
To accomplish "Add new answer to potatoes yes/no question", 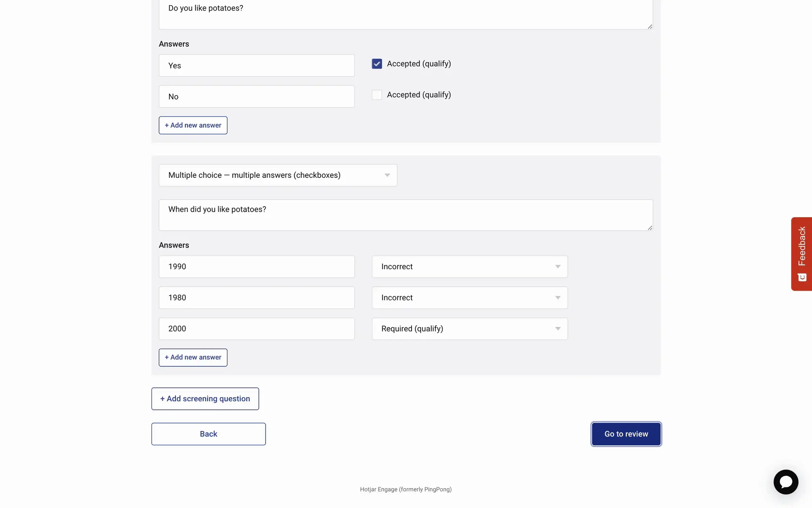I will (193, 125).
